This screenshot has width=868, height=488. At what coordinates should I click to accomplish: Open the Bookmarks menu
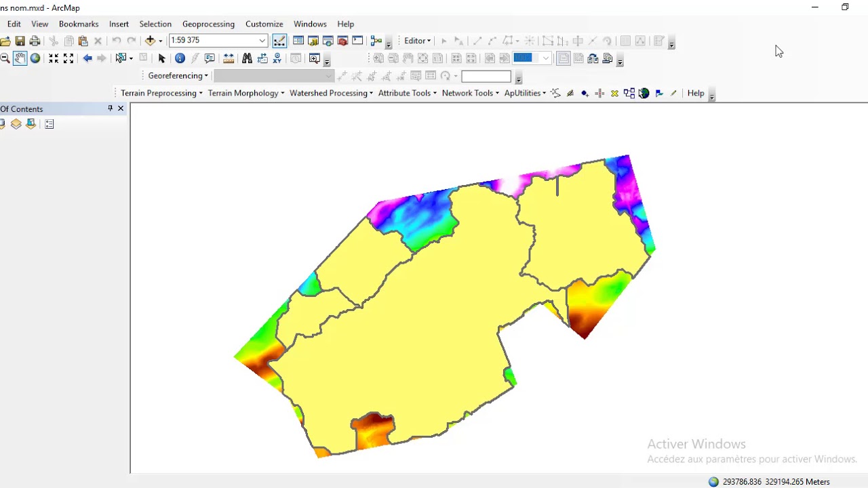[x=79, y=24]
